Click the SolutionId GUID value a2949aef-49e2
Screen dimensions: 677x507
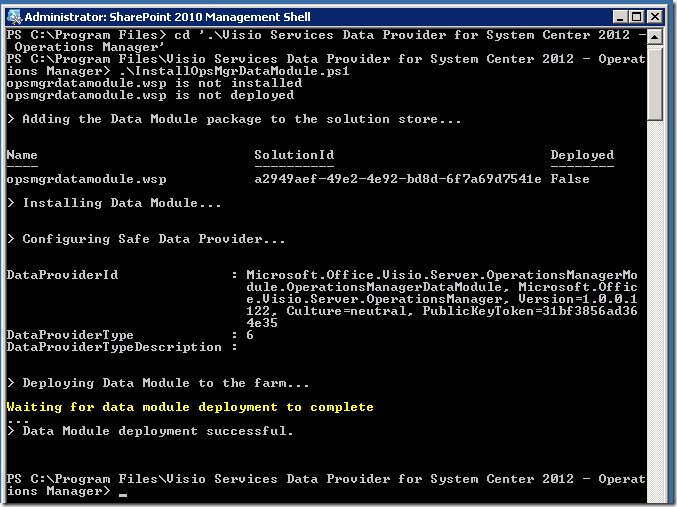click(x=398, y=179)
